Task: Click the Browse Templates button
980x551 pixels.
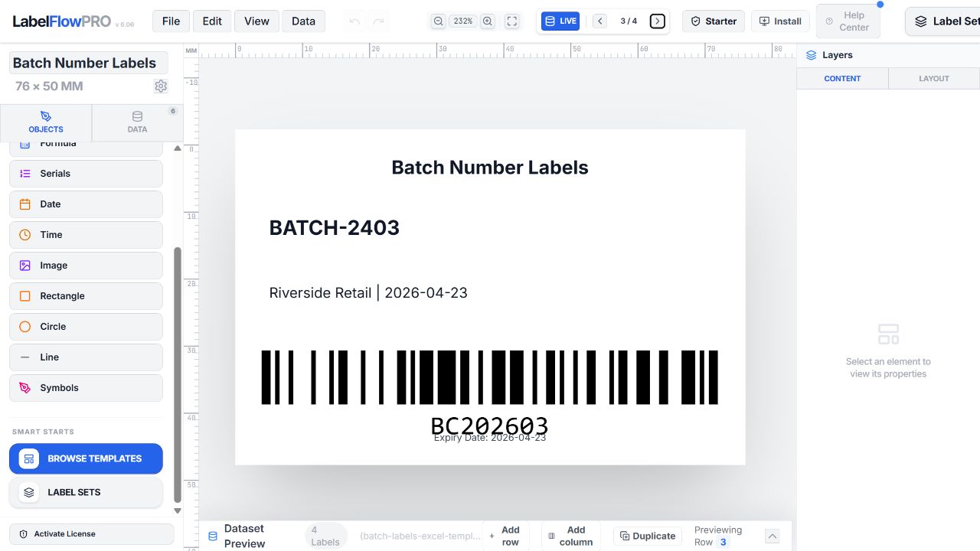Action: click(x=86, y=458)
